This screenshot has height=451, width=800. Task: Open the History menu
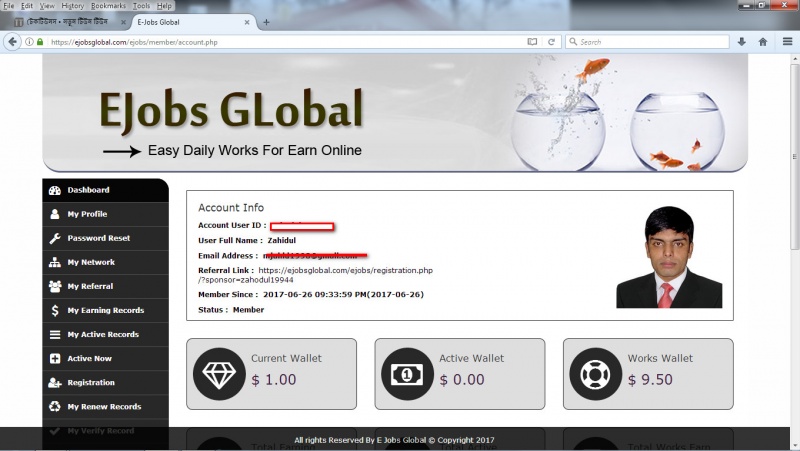click(72, 6)
